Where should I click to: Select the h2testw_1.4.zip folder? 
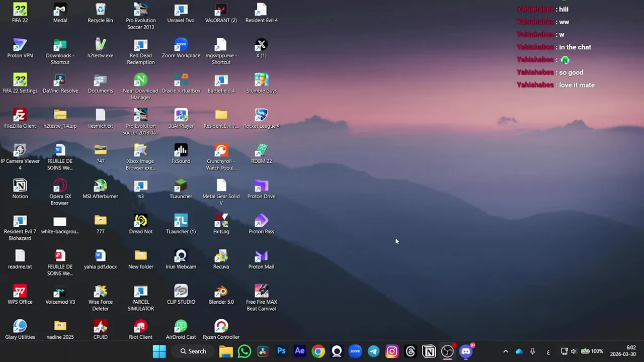tap(60, 119)
